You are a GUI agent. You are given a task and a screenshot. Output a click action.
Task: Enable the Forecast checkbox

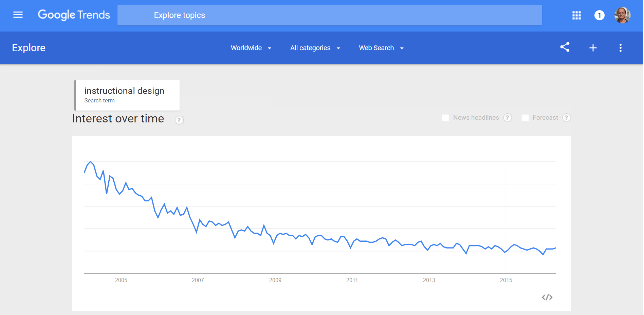coord(526,118)
